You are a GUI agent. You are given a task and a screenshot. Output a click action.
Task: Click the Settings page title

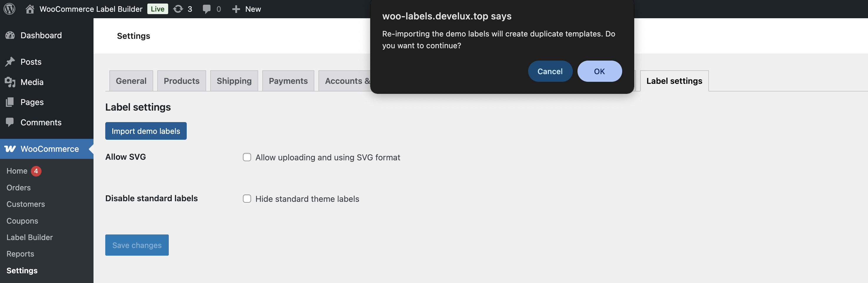point(133,36)
